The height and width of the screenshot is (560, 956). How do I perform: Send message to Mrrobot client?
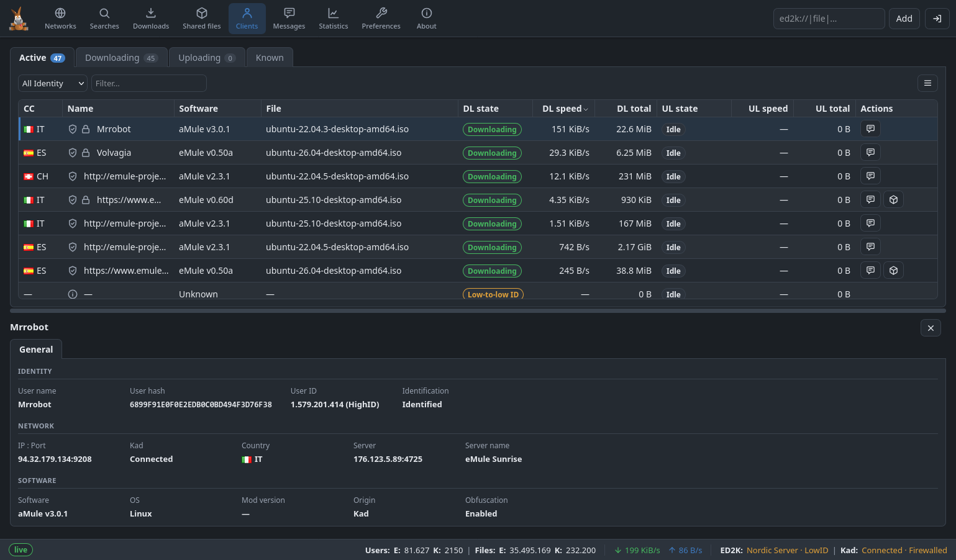(870, 129)
